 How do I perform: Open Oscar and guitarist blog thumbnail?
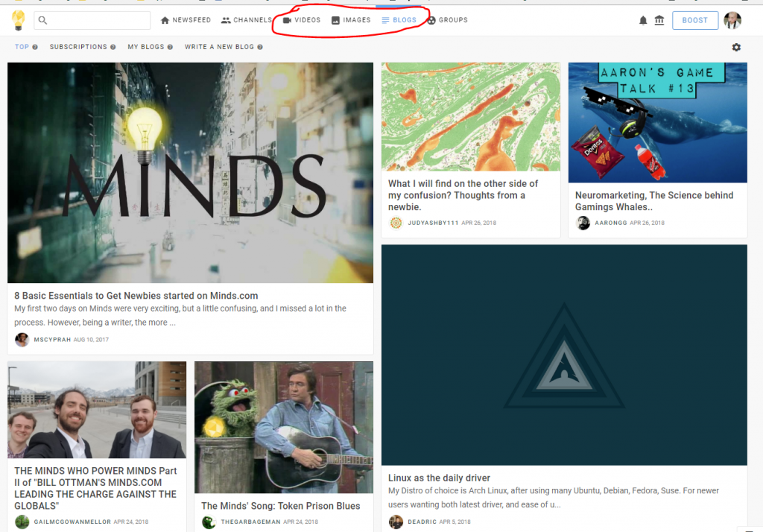284,428
